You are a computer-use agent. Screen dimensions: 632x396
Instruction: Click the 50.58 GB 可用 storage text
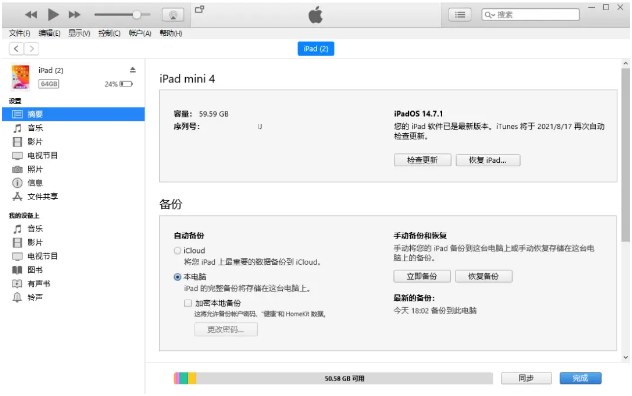click(344, 379)
